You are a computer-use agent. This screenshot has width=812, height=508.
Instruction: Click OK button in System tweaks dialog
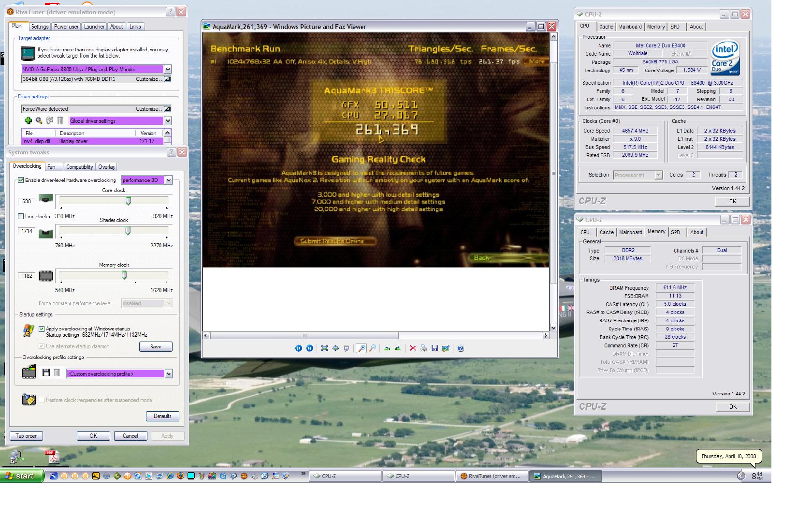tap(93, 436)
